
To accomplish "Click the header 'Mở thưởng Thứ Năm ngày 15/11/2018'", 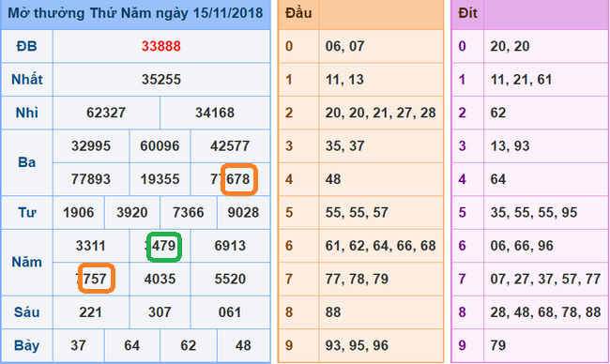I will 135,13.
